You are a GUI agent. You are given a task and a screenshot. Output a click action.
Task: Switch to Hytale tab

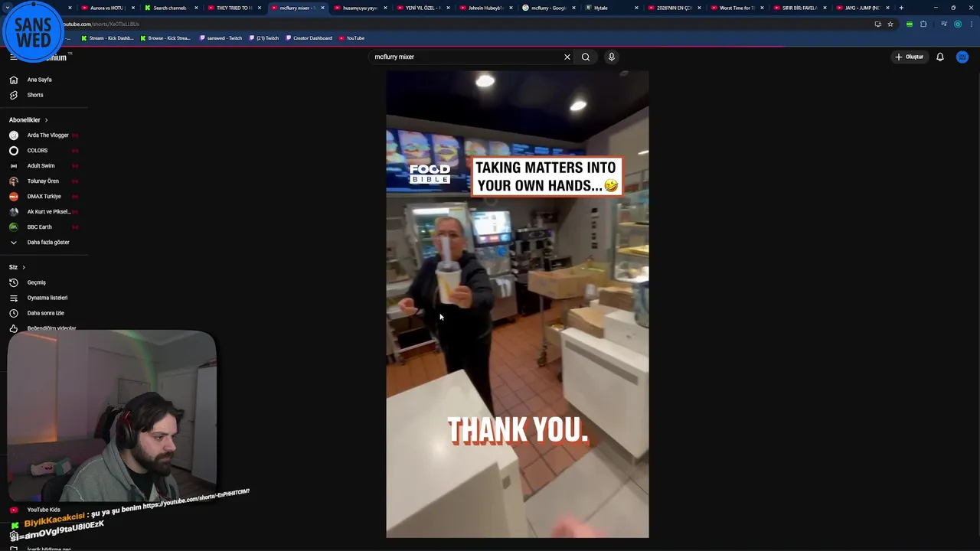click(611, 8)
